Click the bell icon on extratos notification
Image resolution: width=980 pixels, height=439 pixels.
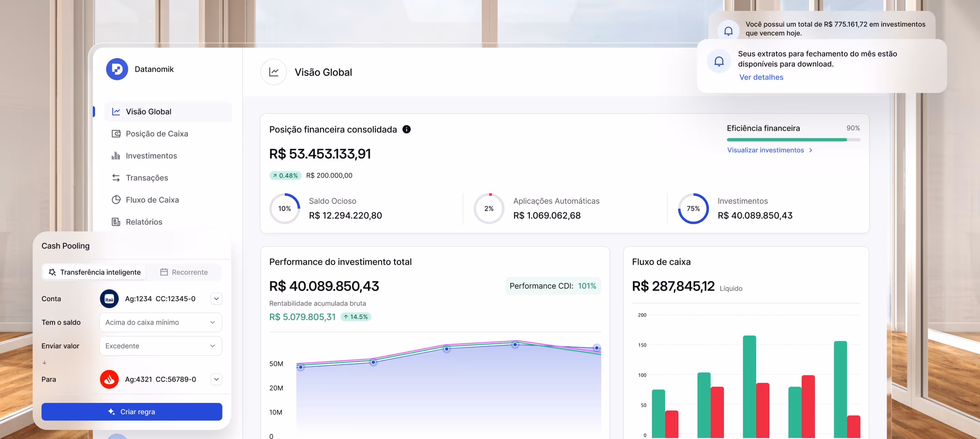coord(718,61)
